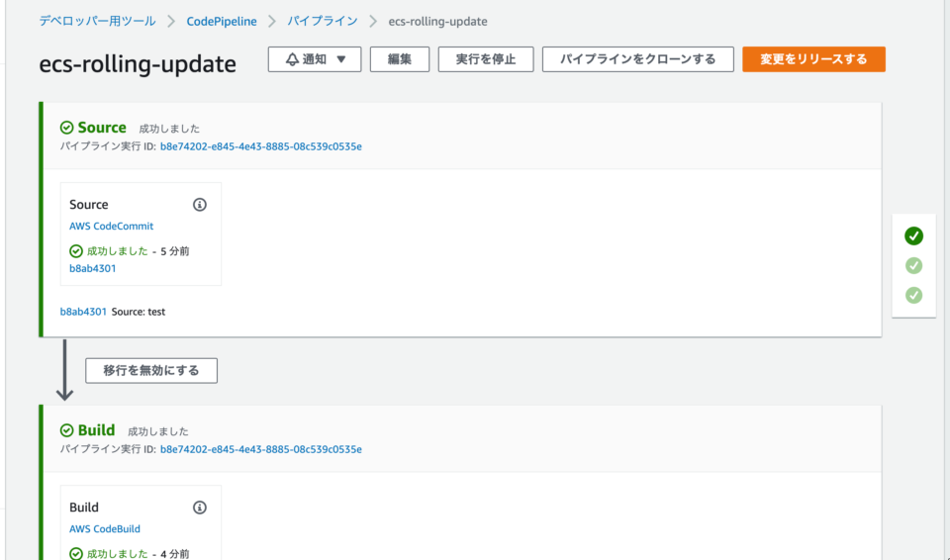The width and height of the screenshot is (950, 560).
Task: Open パイプライン breadcrumb link
Action: (324, 21)
